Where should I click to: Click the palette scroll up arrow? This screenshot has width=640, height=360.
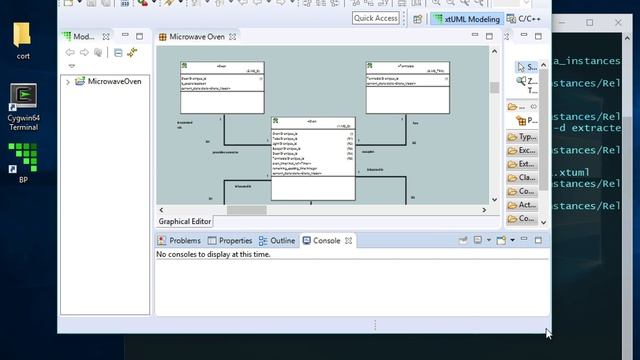coord(543,65)
